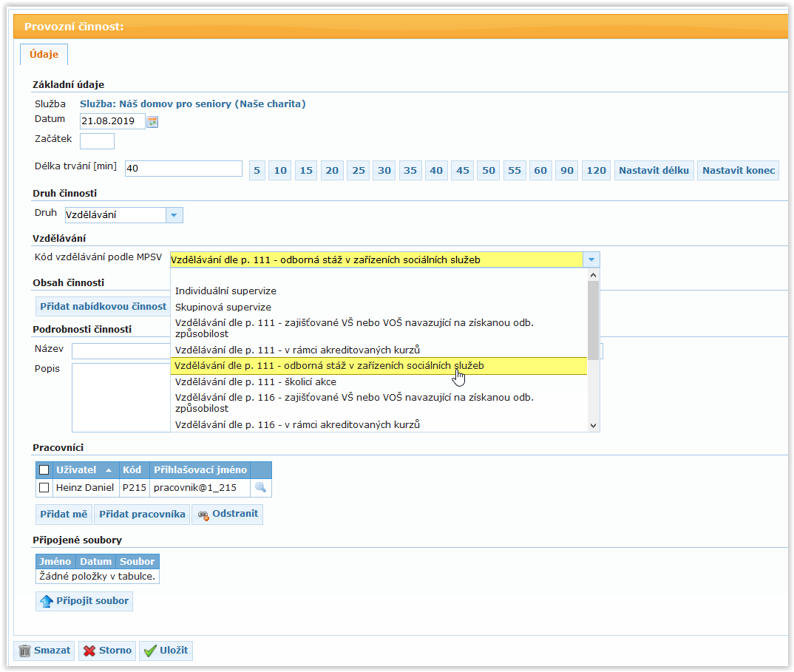Set the duration to 15 minutes
This screenshot has width=794, height=672.
[x=306, y=171]
